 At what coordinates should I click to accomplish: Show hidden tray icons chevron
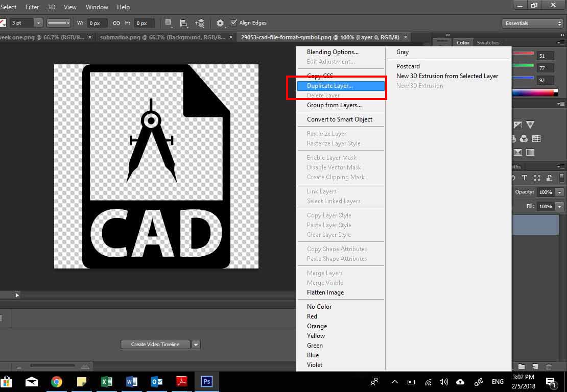[x=395, y=382]
